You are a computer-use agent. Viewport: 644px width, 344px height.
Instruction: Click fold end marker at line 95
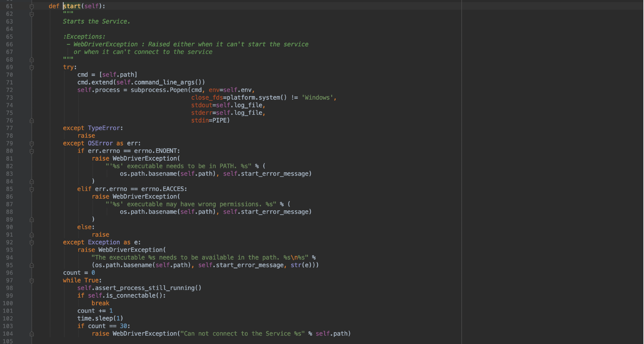(x=32, y=265)
